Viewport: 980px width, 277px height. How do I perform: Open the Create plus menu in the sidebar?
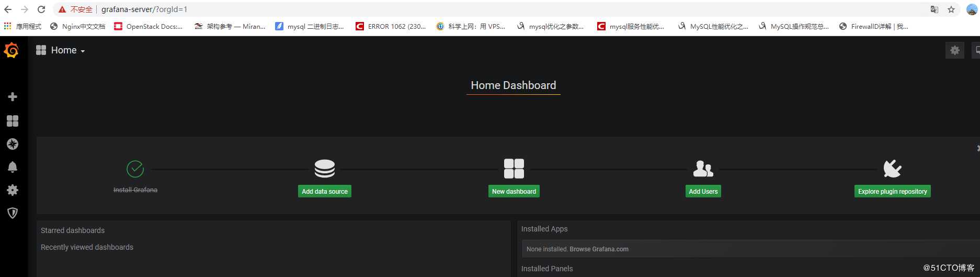pos(13,97)
